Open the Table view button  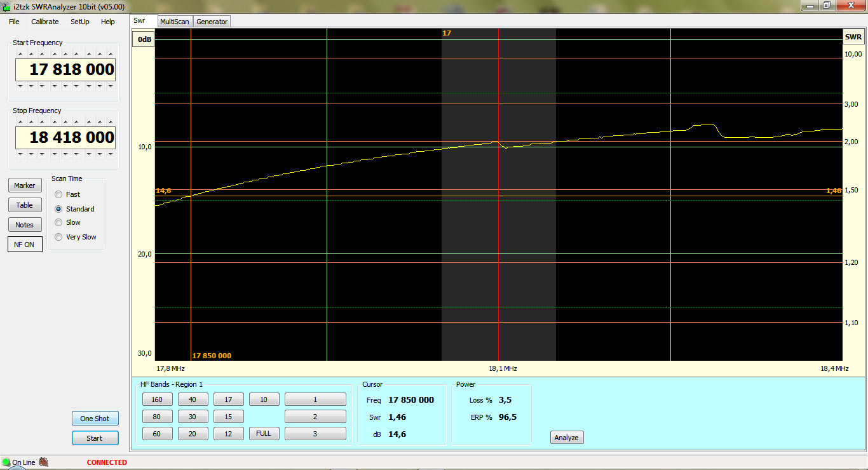25,205
